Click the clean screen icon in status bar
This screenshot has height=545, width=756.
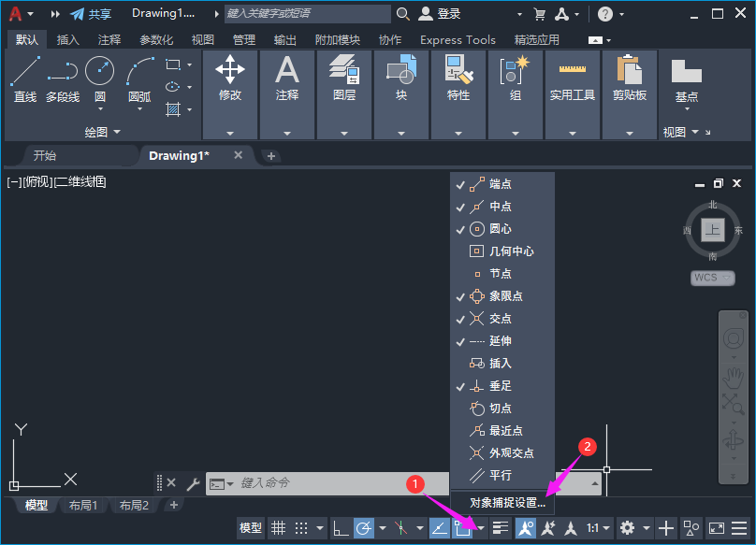pyautogui.click(x=717, y=528)
